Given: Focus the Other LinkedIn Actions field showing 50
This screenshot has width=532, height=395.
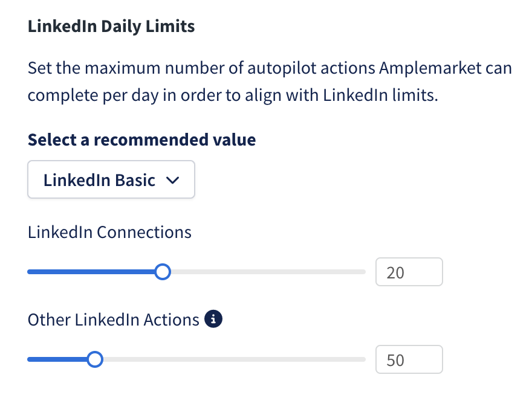Looking at the screenshot, I should (409, 359).
